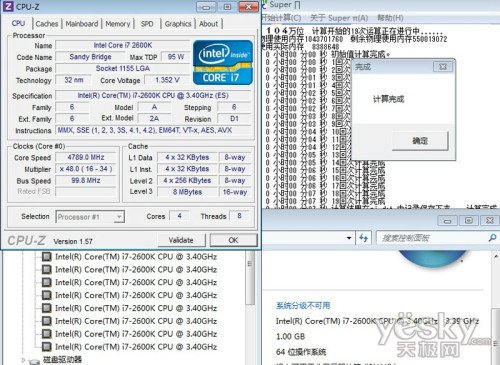Select the CPU tab

point(18,23)
